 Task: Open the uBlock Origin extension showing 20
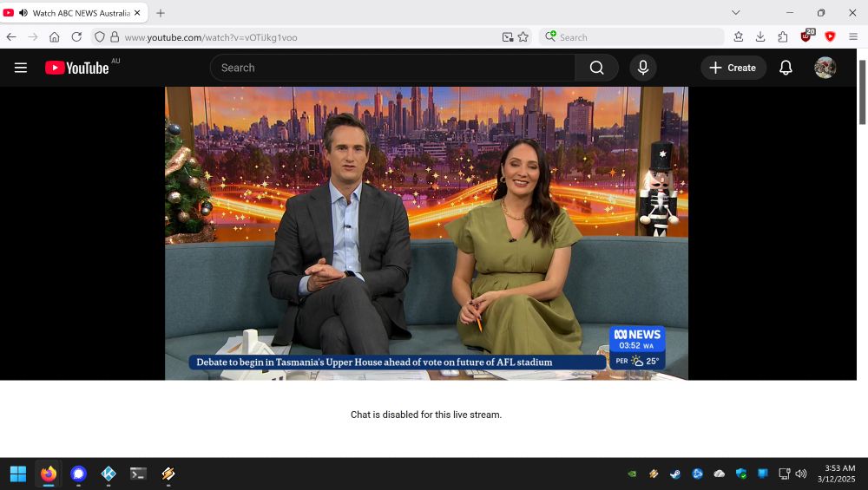pos(807,36)
